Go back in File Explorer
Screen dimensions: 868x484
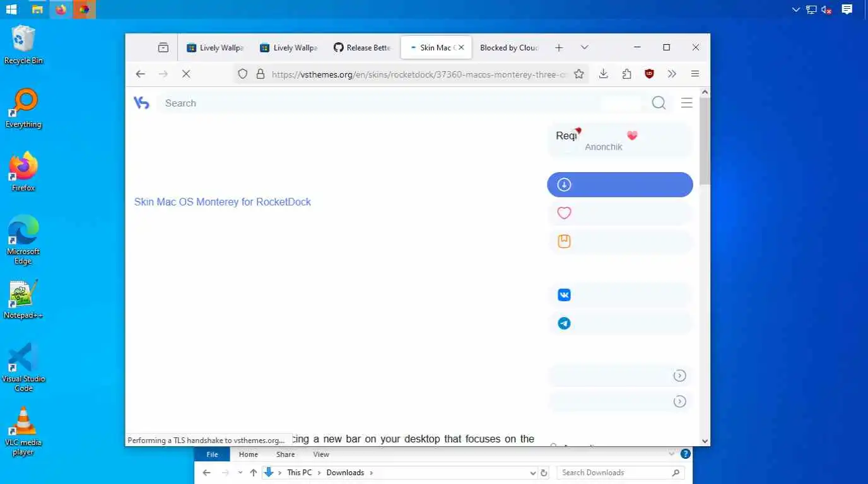(x=207, y=473)
